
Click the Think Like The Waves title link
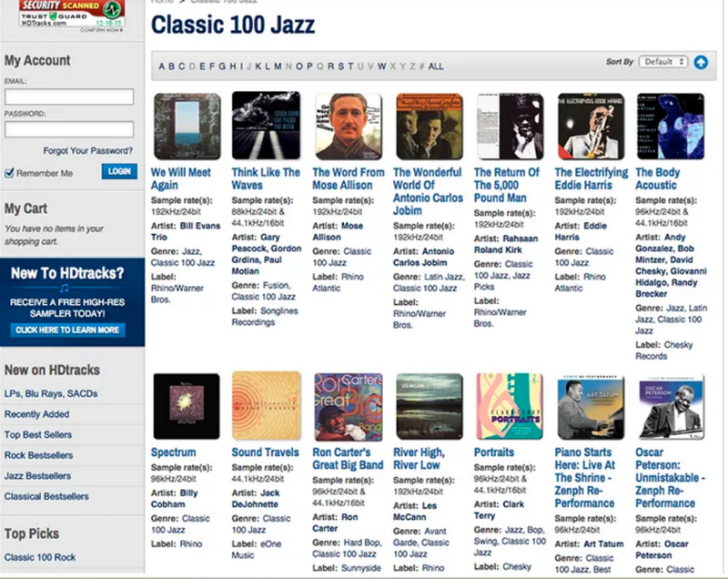point(266,178)
